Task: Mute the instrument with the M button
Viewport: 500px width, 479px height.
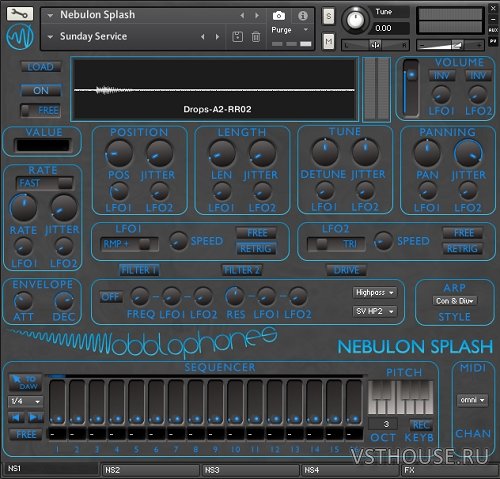Action: [329, 42]
